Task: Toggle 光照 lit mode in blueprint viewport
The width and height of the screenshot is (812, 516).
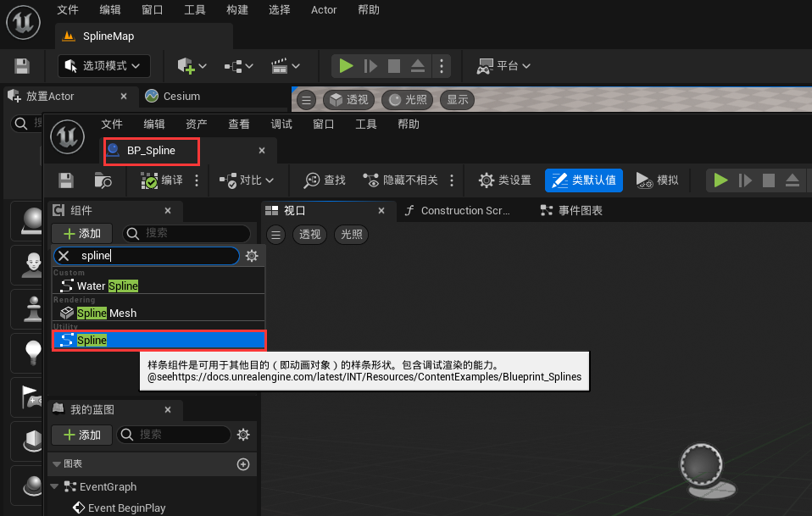Action: (351, 235)
